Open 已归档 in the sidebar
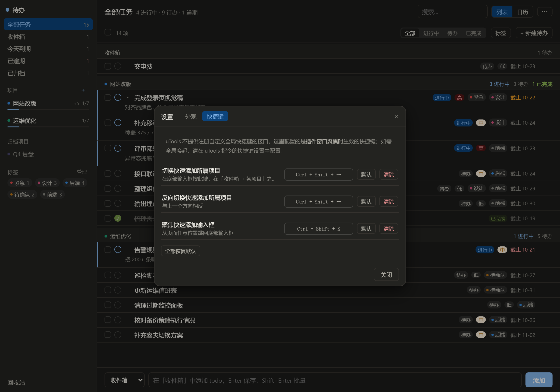 [48, 73]
